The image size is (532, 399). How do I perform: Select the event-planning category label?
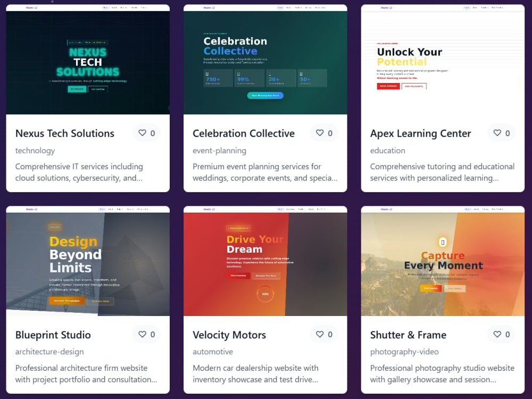[220, 151]
